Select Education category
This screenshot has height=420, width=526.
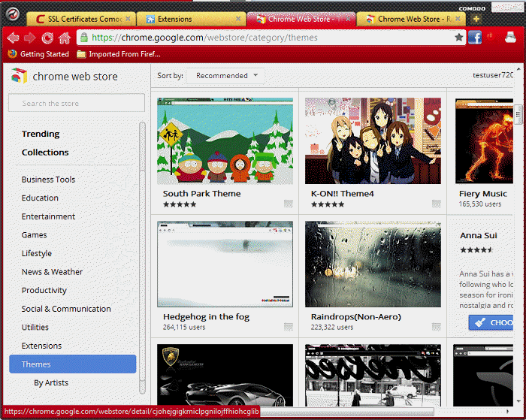[x=40, y=198]
